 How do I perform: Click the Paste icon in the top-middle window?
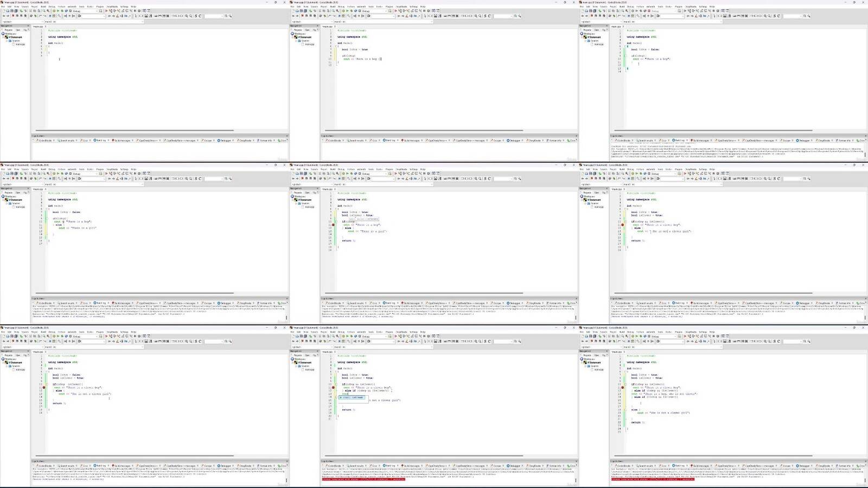coord(328,11)
